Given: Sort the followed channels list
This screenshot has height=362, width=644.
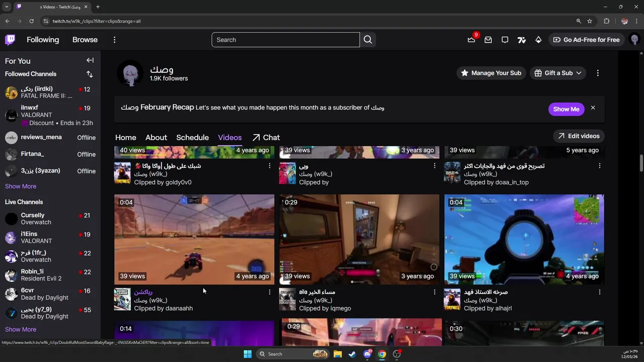Looking at the screenshot, I should [90, 74].
